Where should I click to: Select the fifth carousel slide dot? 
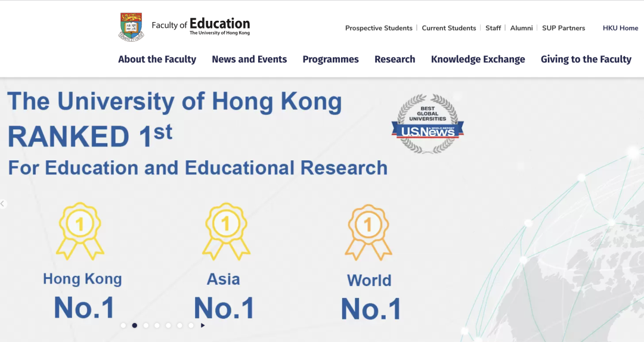pos(168,325)
